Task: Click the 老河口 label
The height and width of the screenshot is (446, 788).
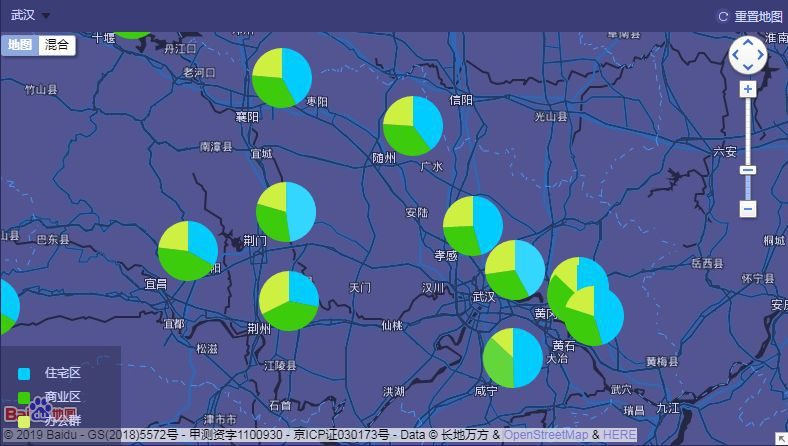Action: 199,72
